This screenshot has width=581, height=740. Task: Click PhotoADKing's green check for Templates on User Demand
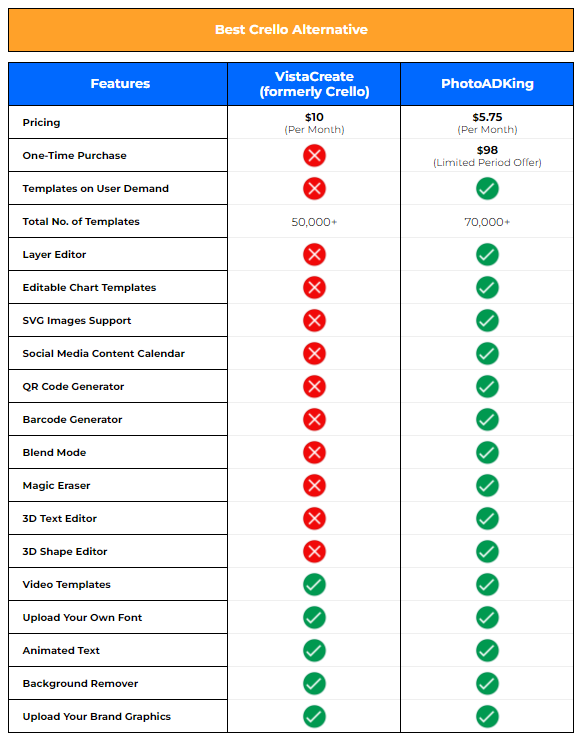coord(487,188)
